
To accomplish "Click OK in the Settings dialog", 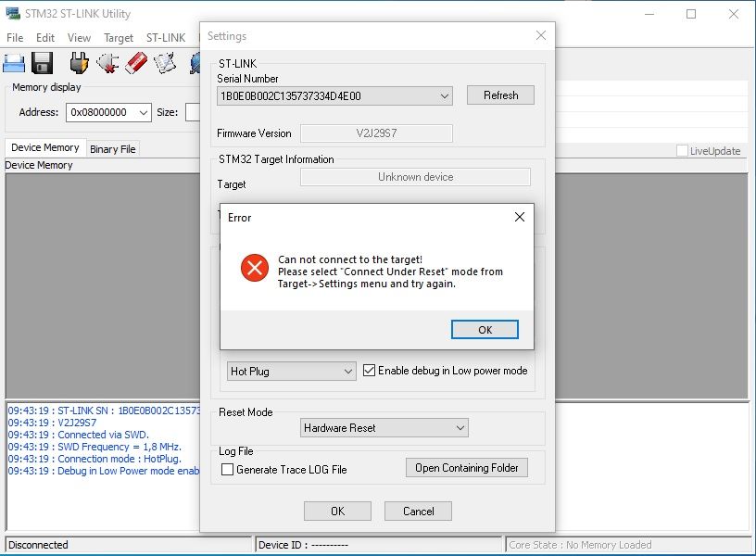I will (337, 512).
